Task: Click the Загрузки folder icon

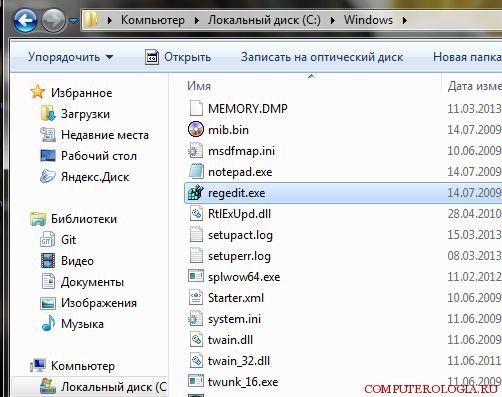Action: 48,113
